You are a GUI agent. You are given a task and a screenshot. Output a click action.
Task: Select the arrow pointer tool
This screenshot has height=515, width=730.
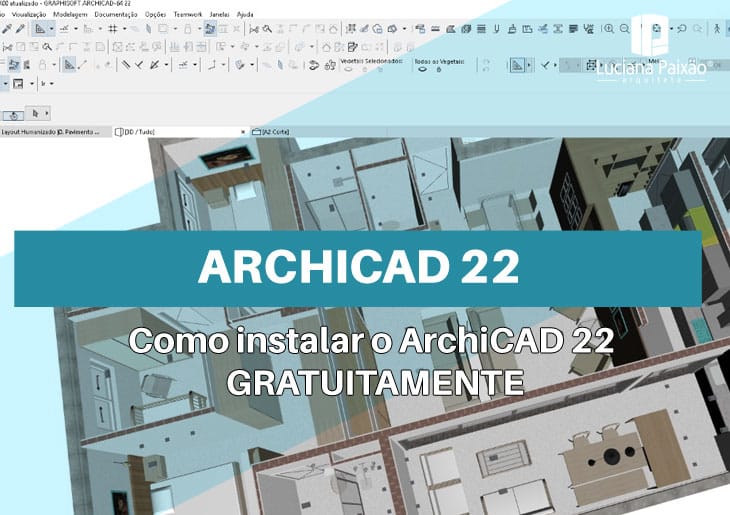coord(35,113)
